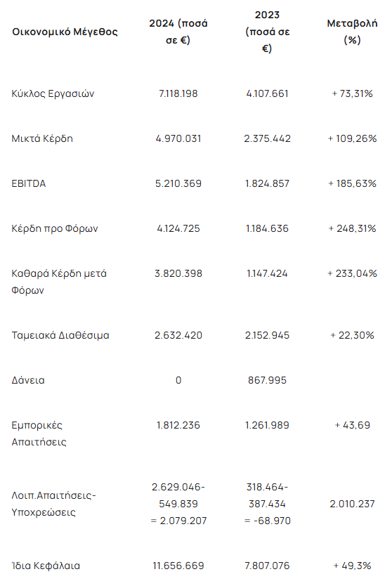Screen dimensions: 392x574
Task: Click the Ταμειακά Διαθέσιμα row label
Action: click(60, 335)
